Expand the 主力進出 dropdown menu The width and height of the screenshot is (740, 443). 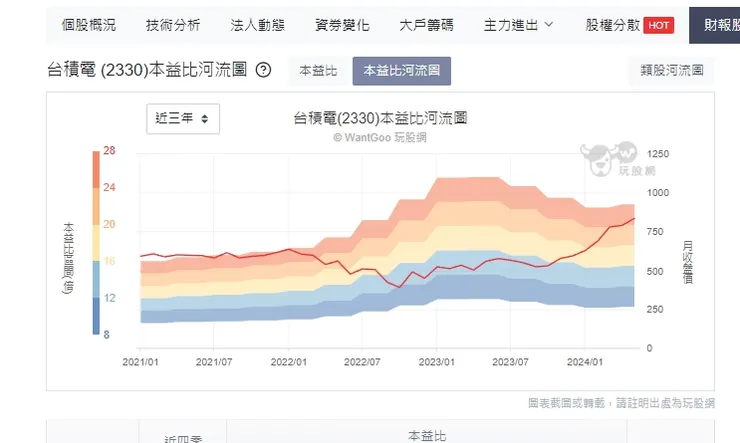[518, 25]
